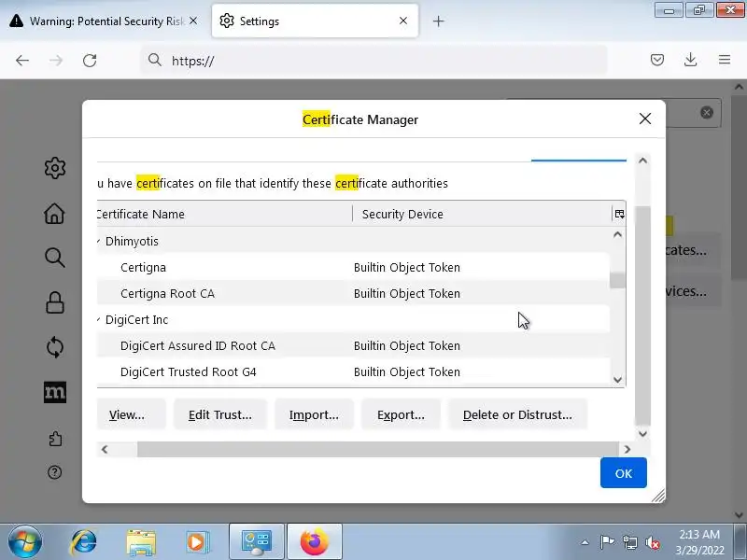This screenshot has height=560, width=747.
Task: Open the Sync settings category icon
Action: [x=55, y=347]
